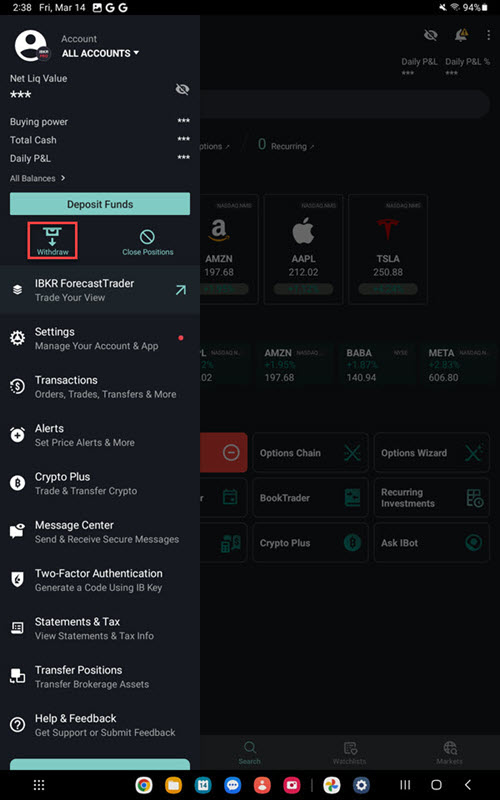
Task: Open the files folder taskbar icon
Action: click(173, 785)
